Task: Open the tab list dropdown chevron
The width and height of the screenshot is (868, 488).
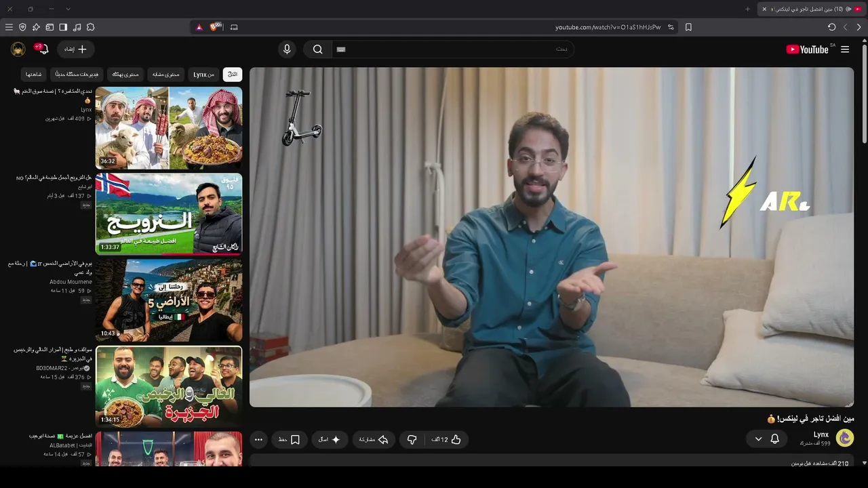Action: pos(68,9)
